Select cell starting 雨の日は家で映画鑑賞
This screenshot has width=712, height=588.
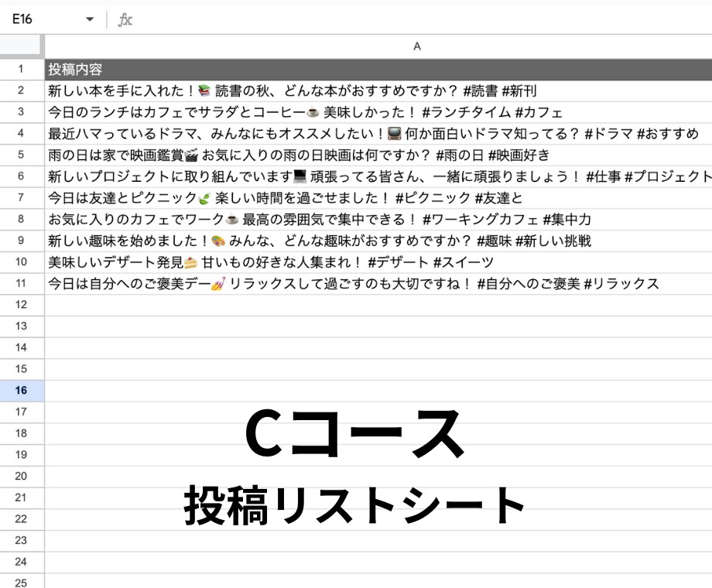pyautogui.click(x=378, y=156)
